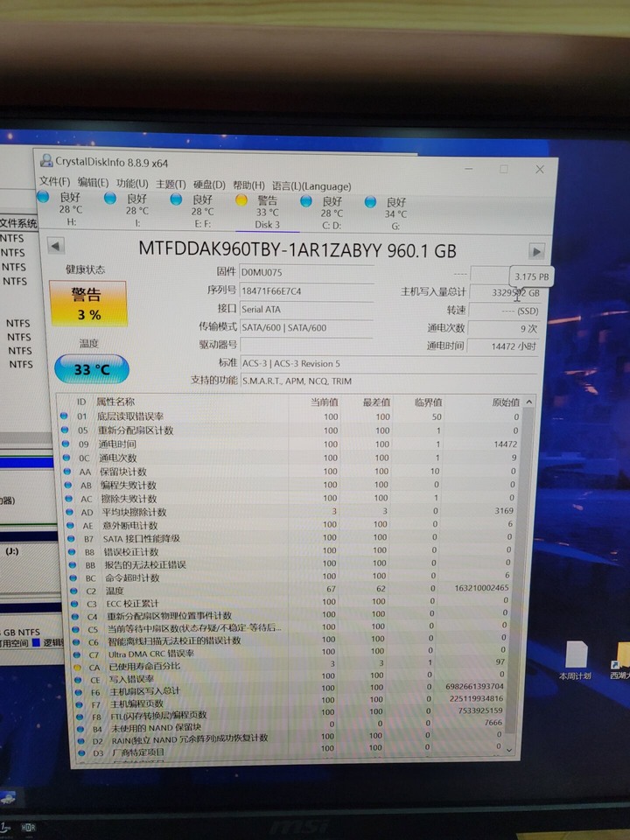Select the I: drive status icon
Screen dimensions: 630x840
tap(110, 199)
